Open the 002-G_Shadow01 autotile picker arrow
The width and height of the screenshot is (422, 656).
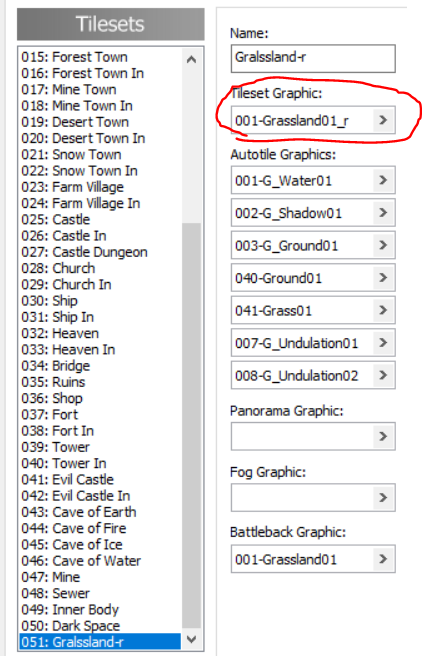(383, 213)
